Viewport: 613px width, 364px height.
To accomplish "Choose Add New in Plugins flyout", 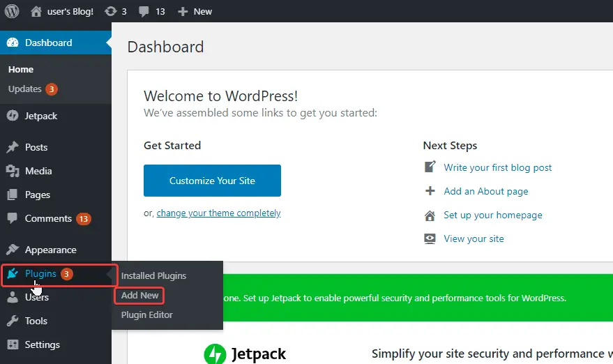I will pyautogui.click(x=139, y=295).
